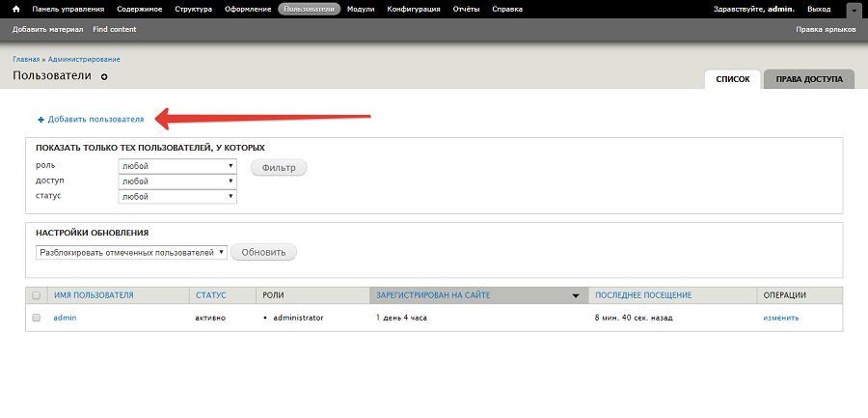Check the box for the admin row
Image resolution: width=868 pixels, height=418 pixels.
(37, 319)
